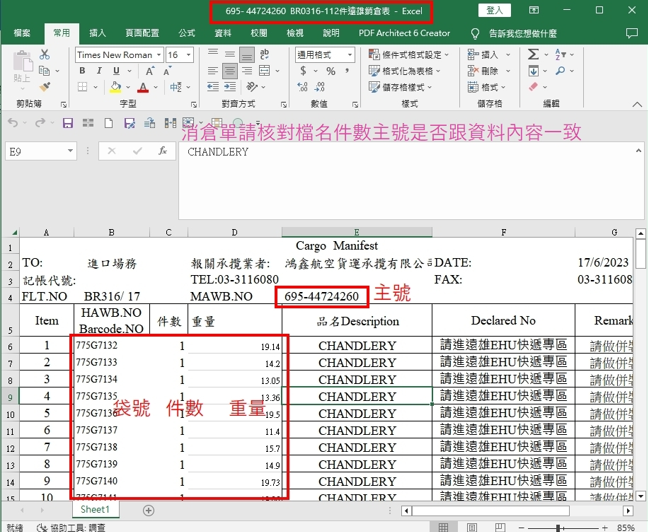
Task: Toggle underline formatting in the ribbon
Action: pos(115,71)
